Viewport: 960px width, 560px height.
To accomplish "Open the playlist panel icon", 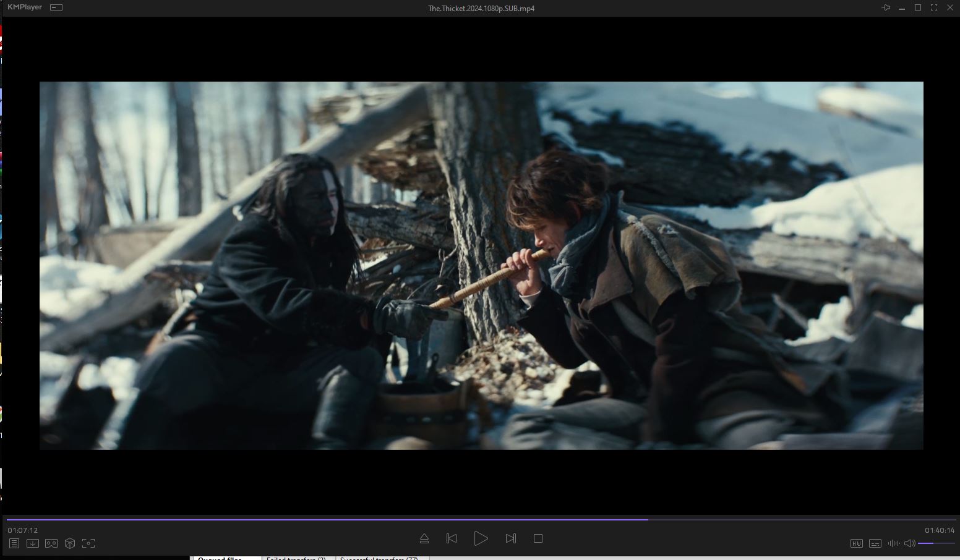I will click(14, 543).
